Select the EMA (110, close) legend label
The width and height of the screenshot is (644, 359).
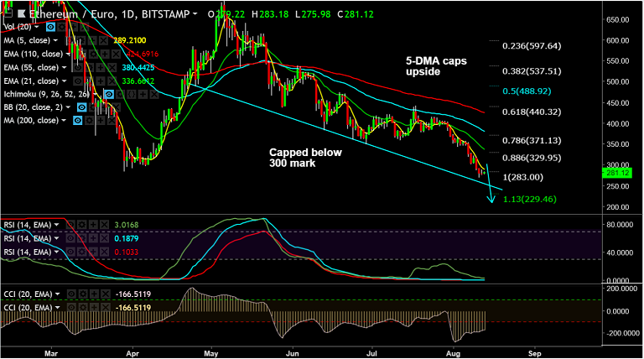pos(34,54)
